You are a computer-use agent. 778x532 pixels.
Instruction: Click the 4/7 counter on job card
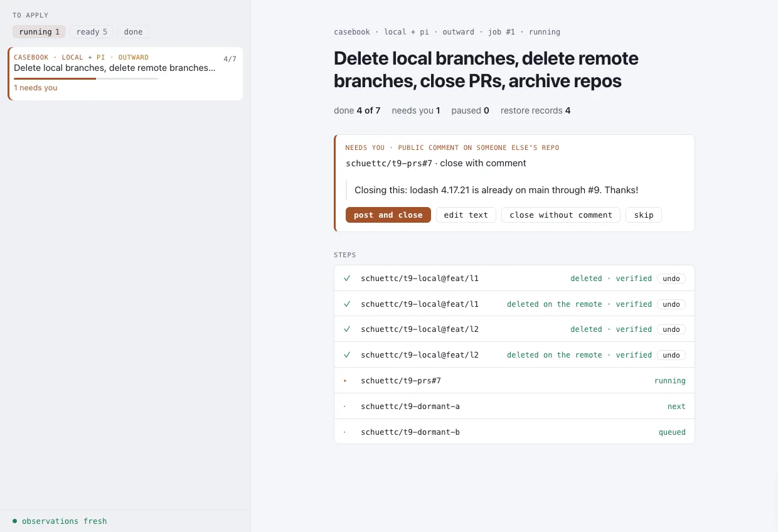tap(230, 60)
